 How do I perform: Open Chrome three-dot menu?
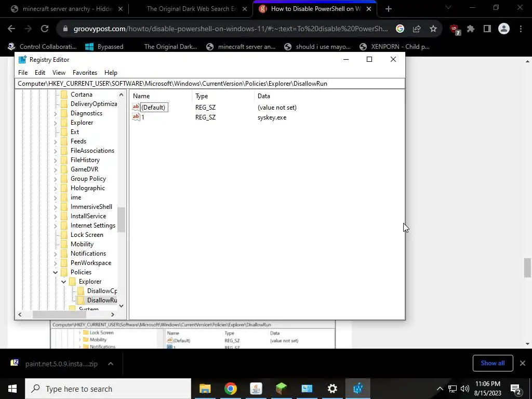[521, 29]
